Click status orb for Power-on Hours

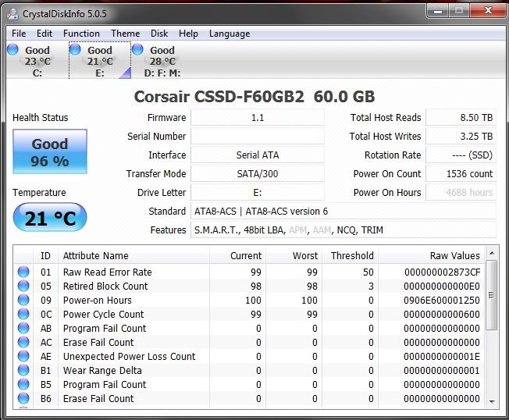23,301
